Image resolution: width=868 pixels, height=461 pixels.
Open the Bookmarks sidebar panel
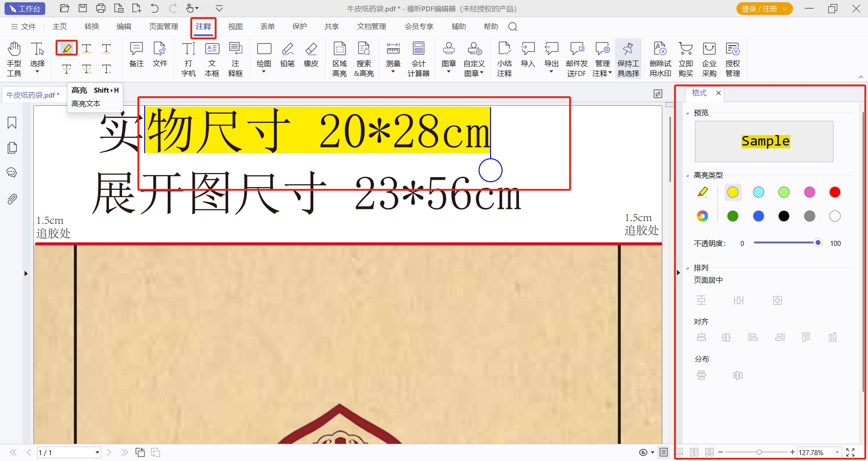point(12,123)
